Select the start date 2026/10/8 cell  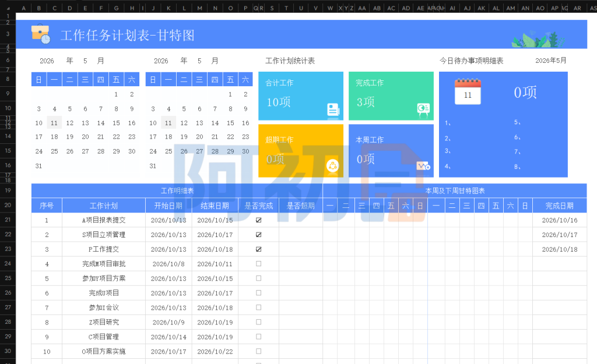click(168, 264)
